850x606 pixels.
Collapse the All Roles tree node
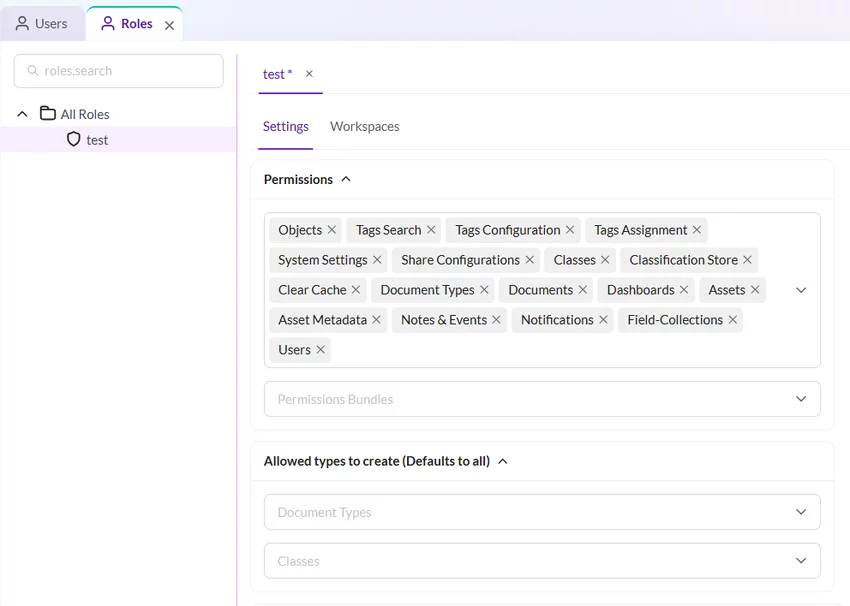pyautogui.click(x=22, y=114)
